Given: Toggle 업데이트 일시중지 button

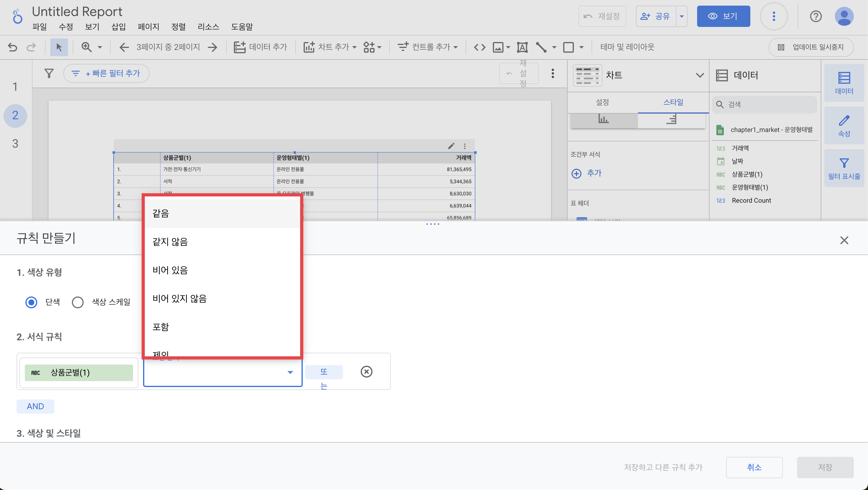Looking at the screenshot, I should 811,47.
